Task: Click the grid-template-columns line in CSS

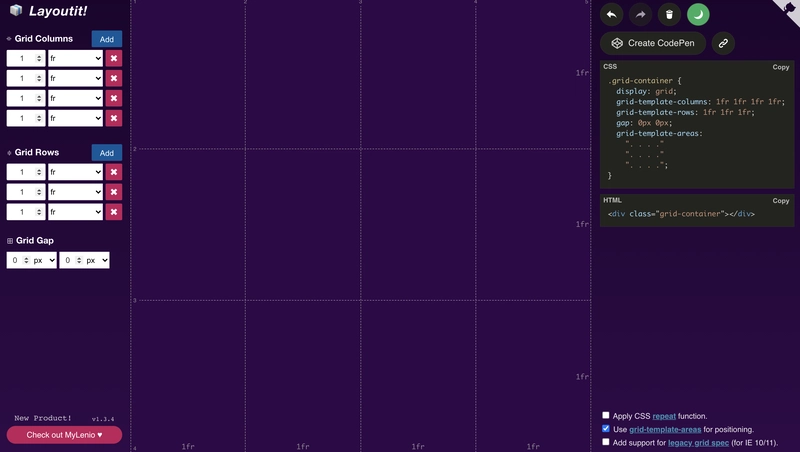Action: (x=700, y=102)
